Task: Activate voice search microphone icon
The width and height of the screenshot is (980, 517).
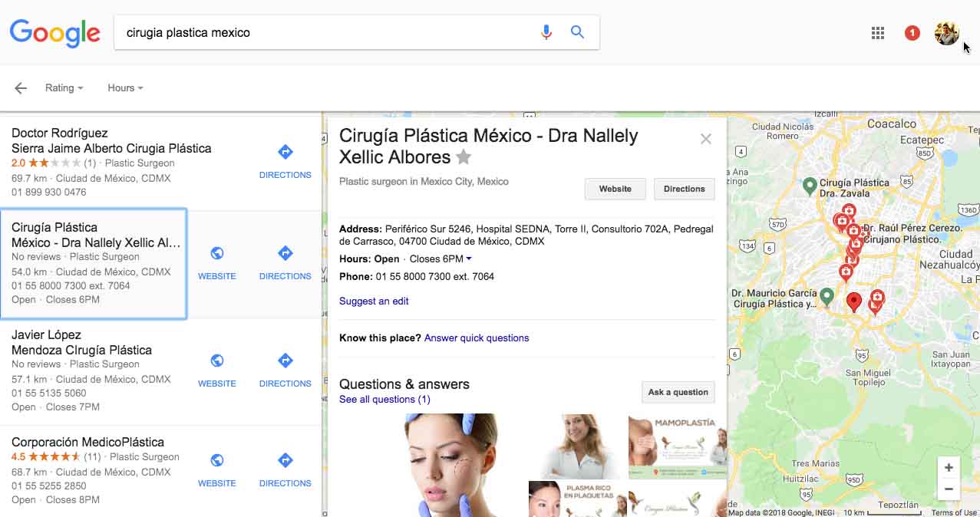Action: tap(546, 32)
